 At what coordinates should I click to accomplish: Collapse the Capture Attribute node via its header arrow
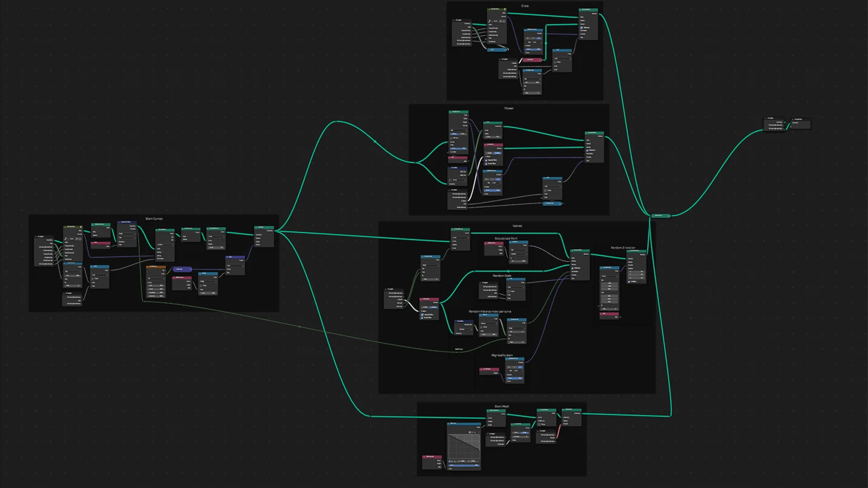point(119,222)
